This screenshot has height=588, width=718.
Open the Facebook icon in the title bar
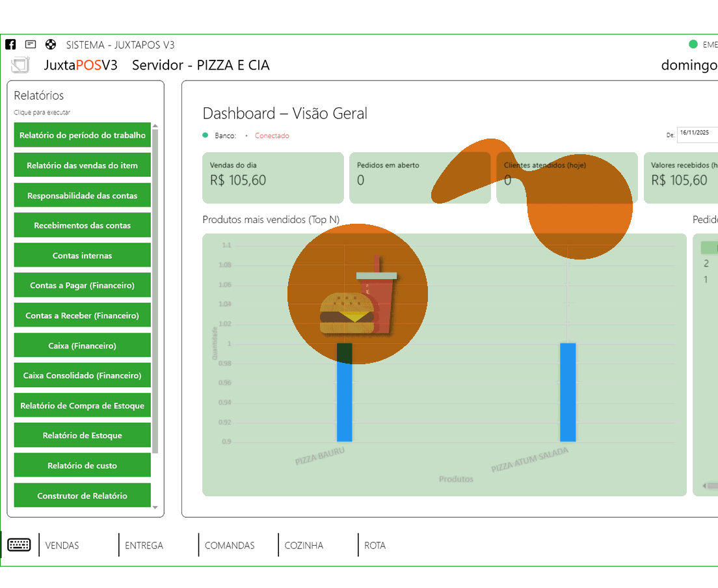tap(10, 45)
